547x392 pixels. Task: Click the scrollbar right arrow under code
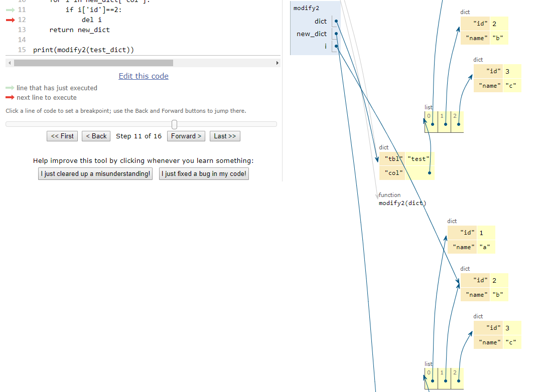[x=278, y=63]
